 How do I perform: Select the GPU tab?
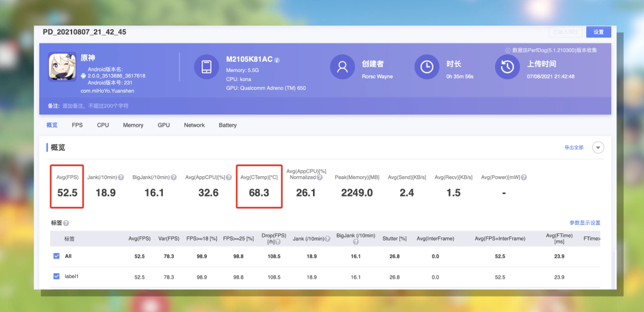click(x=163, y=125)
